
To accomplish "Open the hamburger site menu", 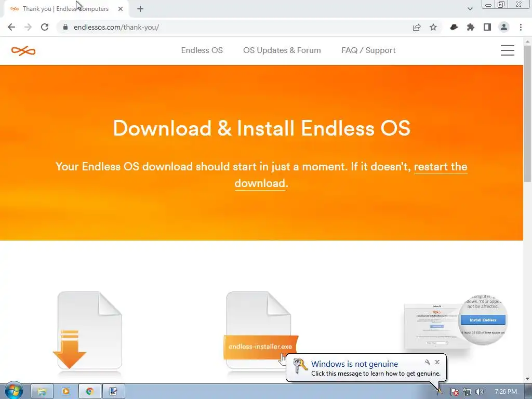I will click(507, 50).
